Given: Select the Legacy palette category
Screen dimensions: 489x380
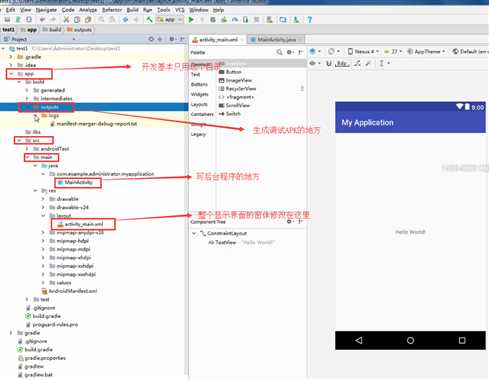Looking at the screenshot, I should pyautogui.click(x=198, y=134).
